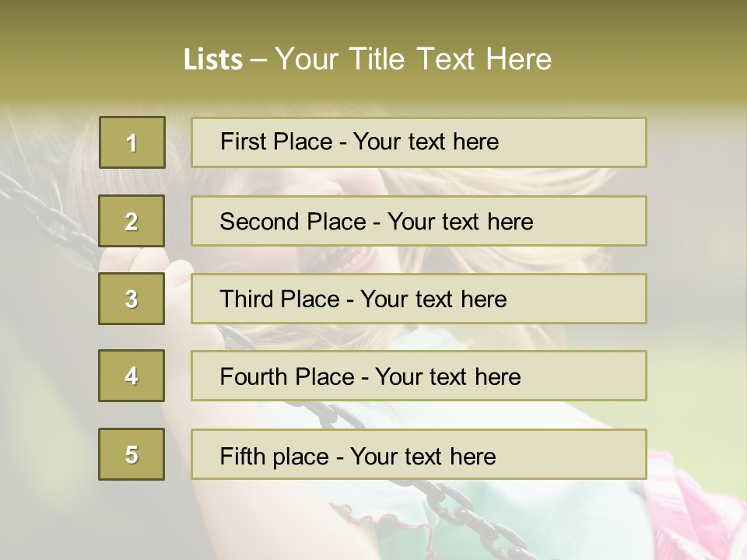
Task: Click the word 'Third' in third bar
Action: point(246,299)
